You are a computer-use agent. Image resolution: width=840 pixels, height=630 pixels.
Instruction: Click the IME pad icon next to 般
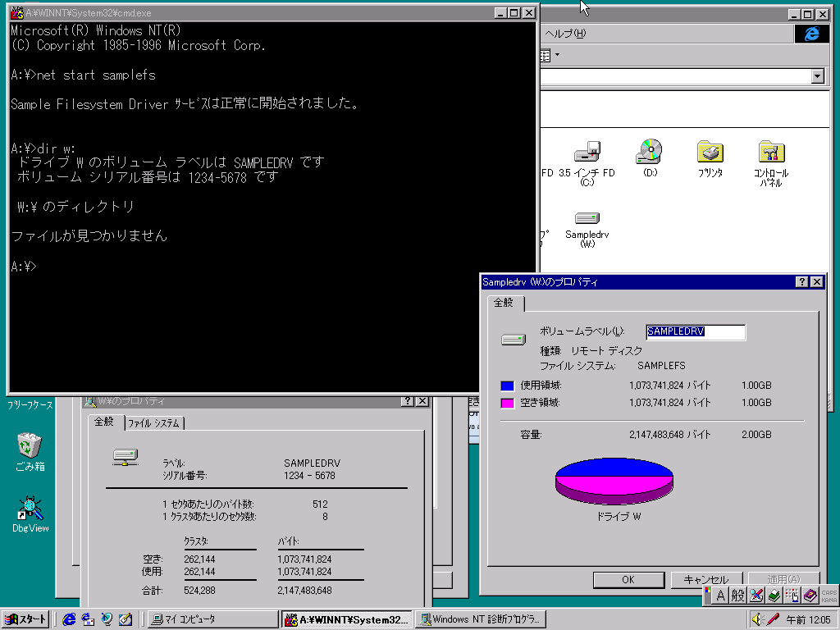point(756,596)
